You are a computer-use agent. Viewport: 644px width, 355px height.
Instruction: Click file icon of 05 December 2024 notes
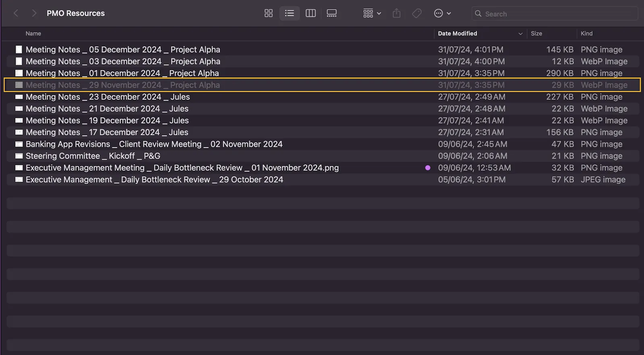19,50
